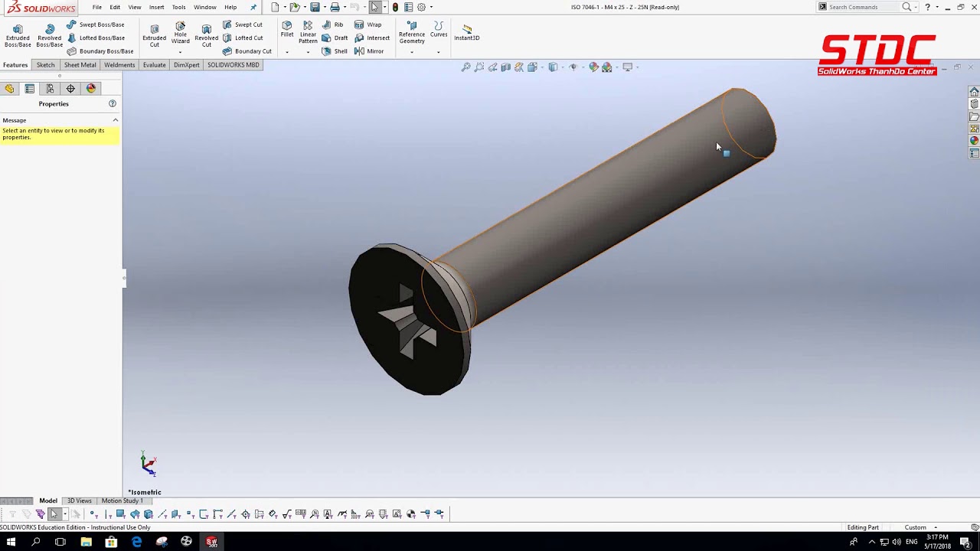
Task: Click the Print icon
Action: coord(335,7)
